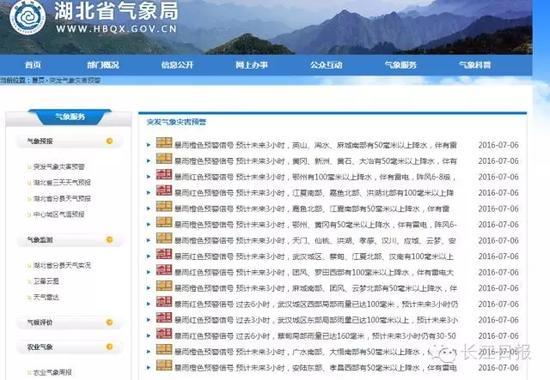
Task: Click 突发气象灾害预警 heading above the warning list
Action: [x=176, y=122]
